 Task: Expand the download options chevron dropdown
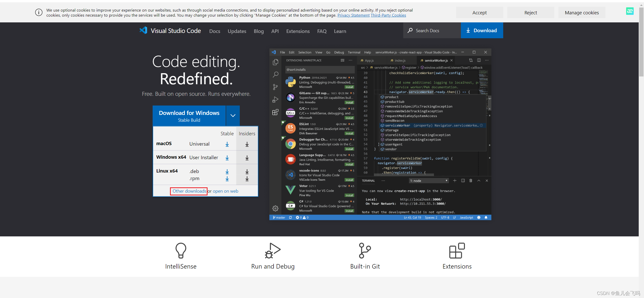[x=233, y=116]
